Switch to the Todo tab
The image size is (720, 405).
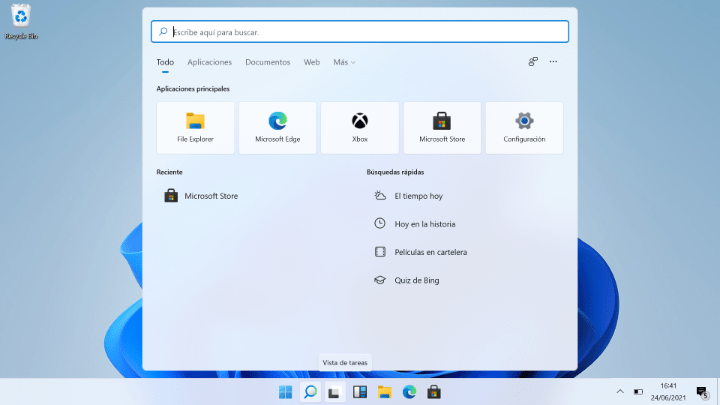coord(165,62)
